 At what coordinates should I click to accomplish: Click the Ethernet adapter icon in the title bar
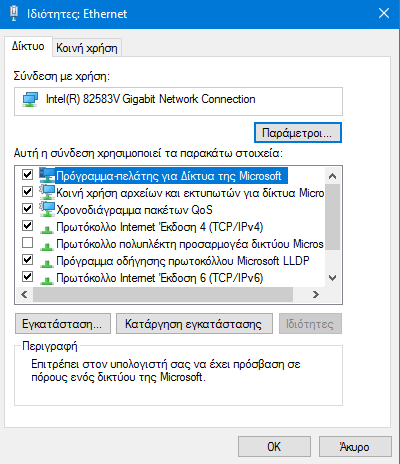[x=14, y=14]
